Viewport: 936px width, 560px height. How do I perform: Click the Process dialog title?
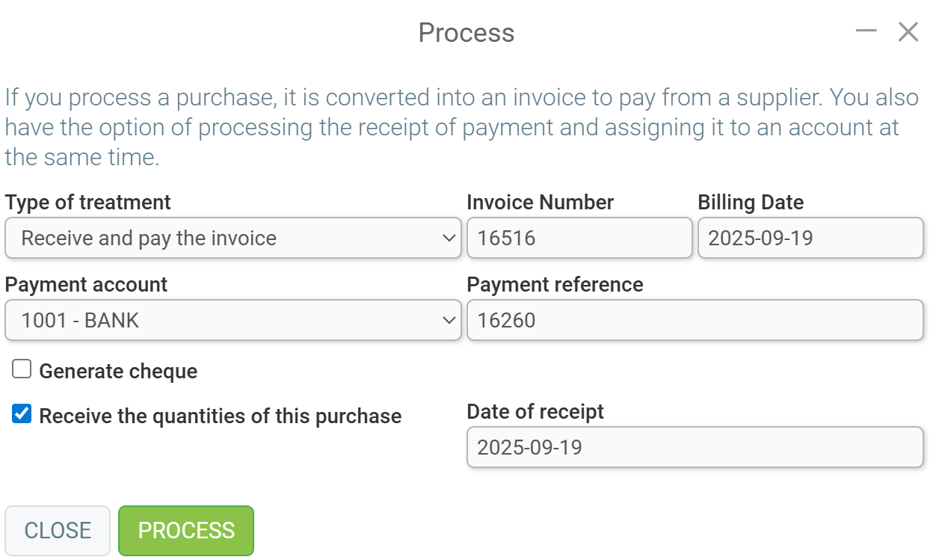(x=467, y=33)
